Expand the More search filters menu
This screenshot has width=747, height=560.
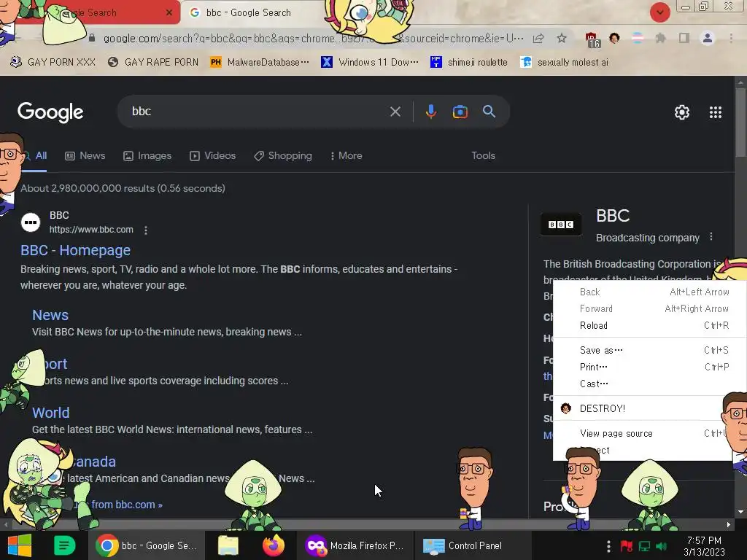coord(347,156)
